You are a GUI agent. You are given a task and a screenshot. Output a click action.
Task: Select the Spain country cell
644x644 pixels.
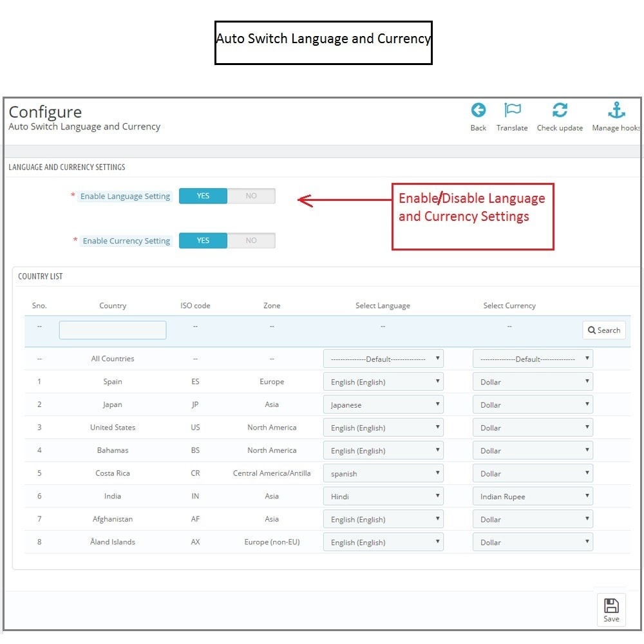coord(113,381)
